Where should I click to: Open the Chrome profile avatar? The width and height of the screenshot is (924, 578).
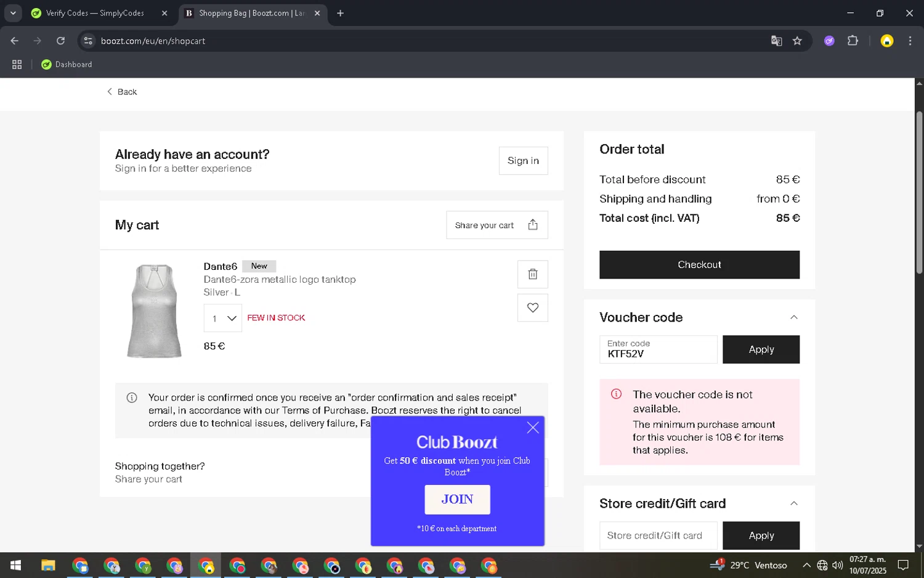tap(886, 41)
